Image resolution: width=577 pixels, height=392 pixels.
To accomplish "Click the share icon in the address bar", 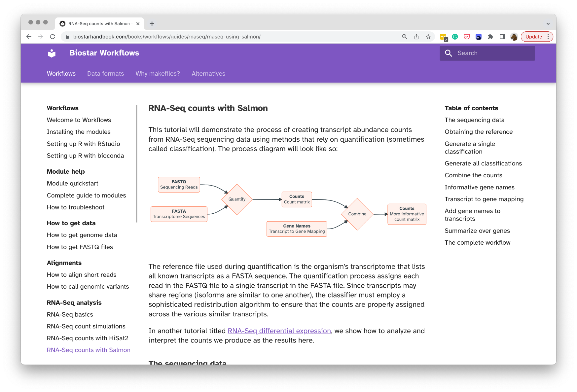I will (x=416, y=37).
